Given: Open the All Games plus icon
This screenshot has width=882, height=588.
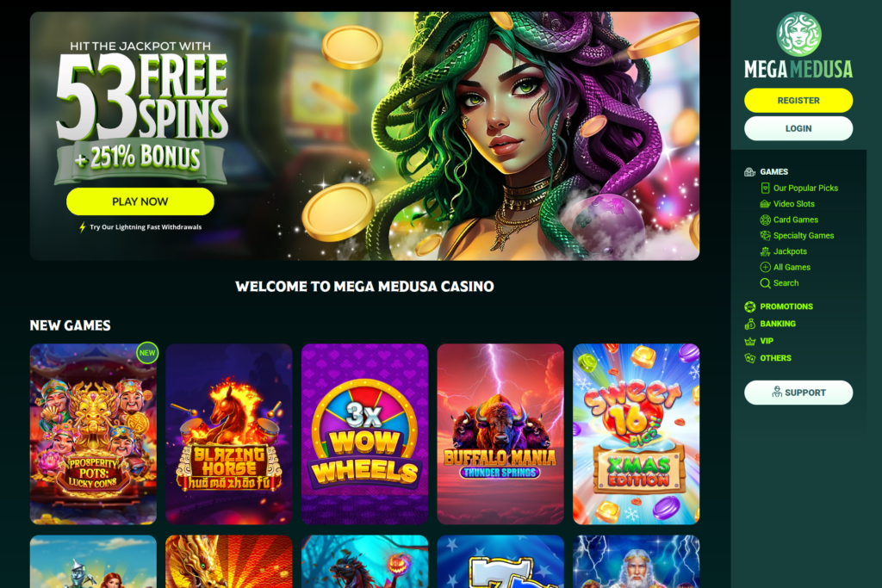Looking at the screenshot, I should click(765, 267).
